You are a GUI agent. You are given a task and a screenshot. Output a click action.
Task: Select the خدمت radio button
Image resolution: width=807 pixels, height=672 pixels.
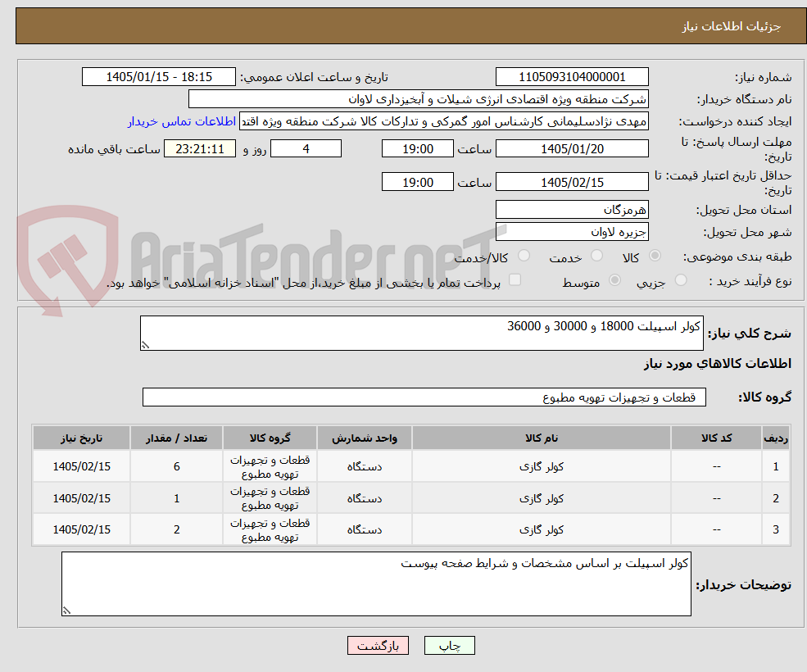[x=596, y=256]
